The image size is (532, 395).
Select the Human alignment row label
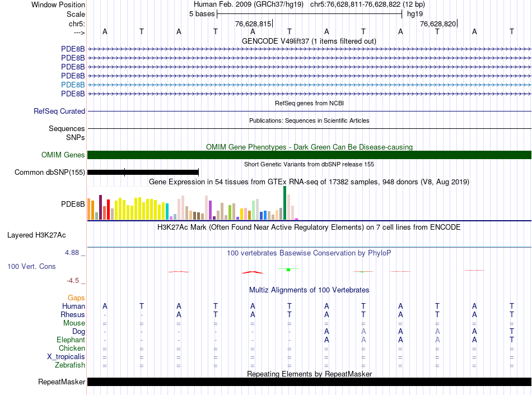pos(73,306)
